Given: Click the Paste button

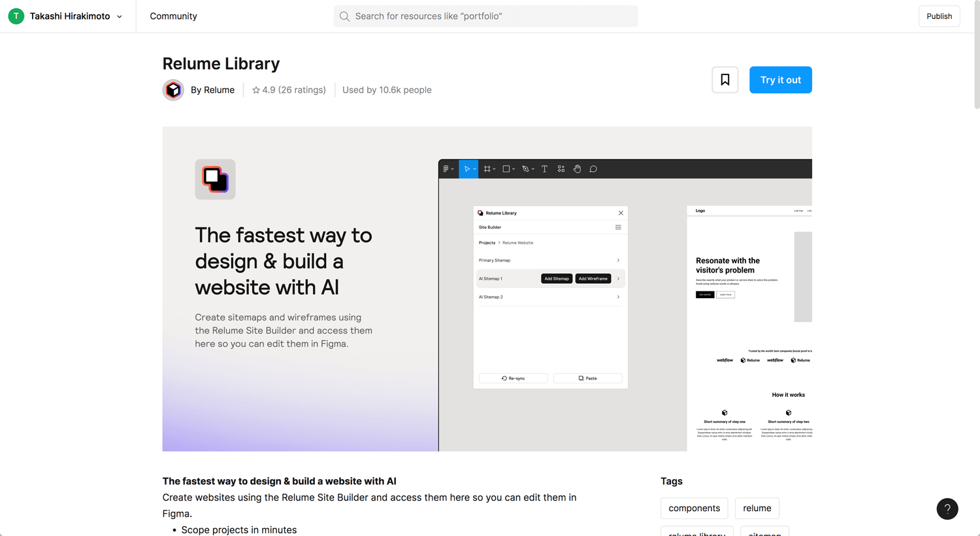Looking at the screenshot, I should (587, 378).
